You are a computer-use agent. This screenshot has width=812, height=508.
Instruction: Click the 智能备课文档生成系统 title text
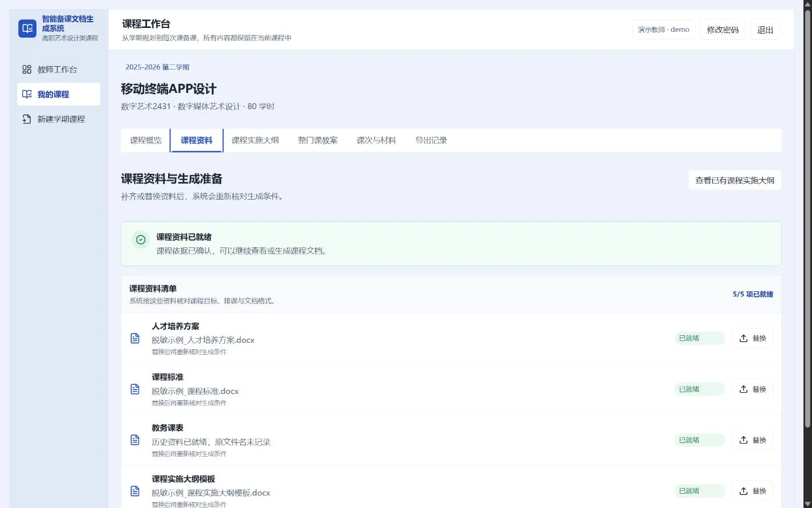tap(68, 23)
